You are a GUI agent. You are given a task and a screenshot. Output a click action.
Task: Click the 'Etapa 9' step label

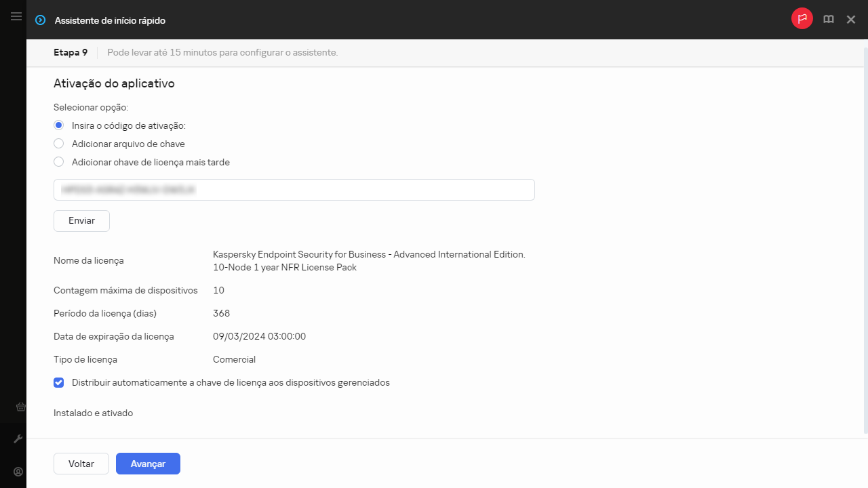(x=71, y=52)
